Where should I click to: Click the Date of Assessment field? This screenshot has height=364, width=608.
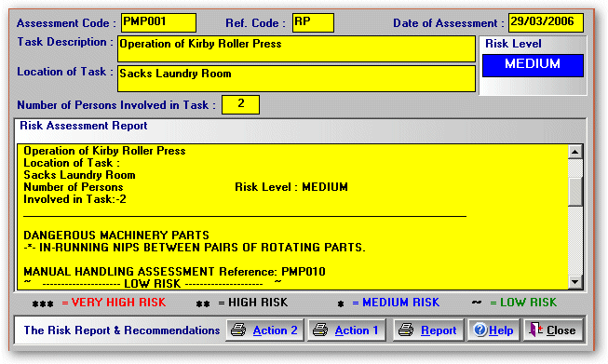tap(546, 22)
